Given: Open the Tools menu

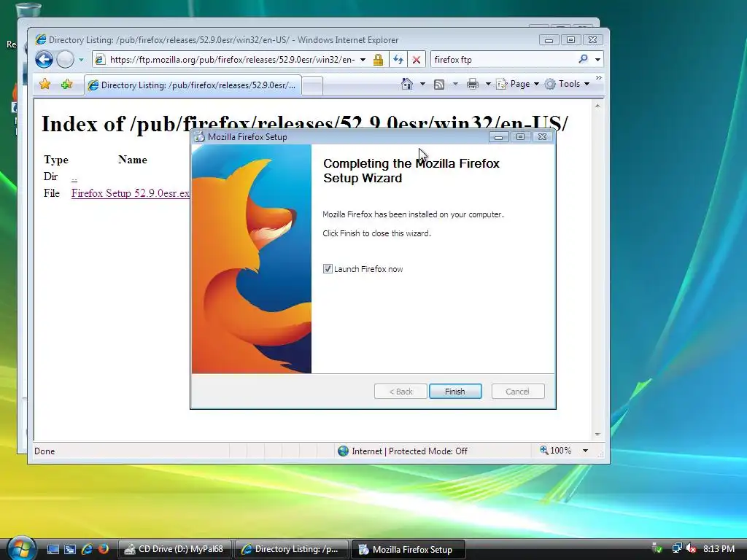Looking at the screenshot, I should click(x=567, y=84).
